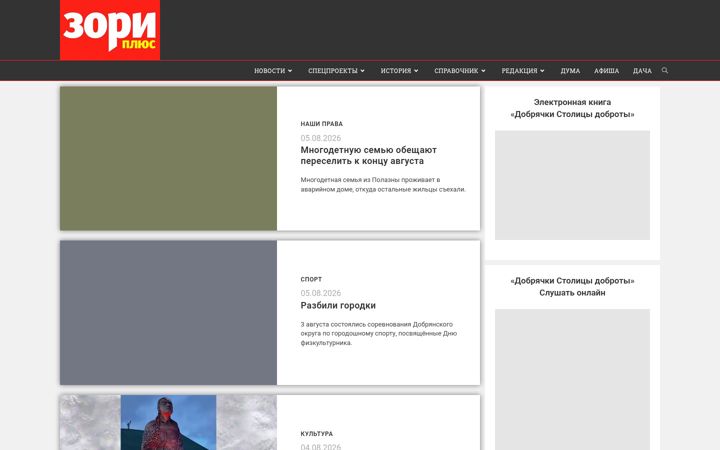
Task: Click date 04.08.2026 of Культура article
Action: (x=321, y=447)
